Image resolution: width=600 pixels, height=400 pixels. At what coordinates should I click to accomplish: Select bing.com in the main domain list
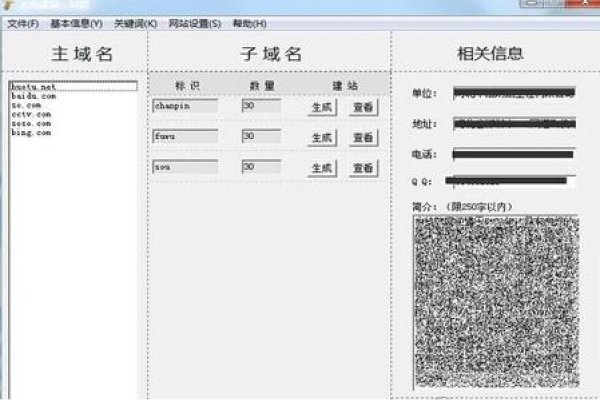(31, 132)
